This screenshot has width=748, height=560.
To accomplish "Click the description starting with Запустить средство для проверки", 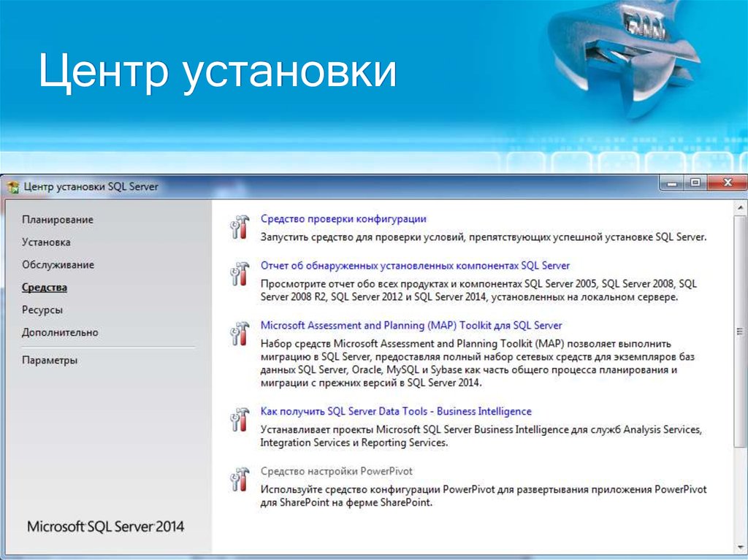I will point(484,237).
